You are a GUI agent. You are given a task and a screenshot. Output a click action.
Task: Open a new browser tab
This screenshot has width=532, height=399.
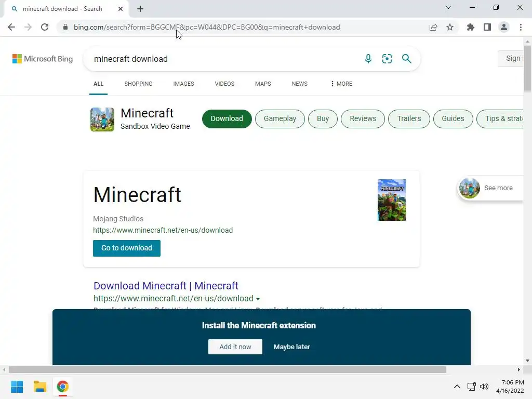[140, 9]
